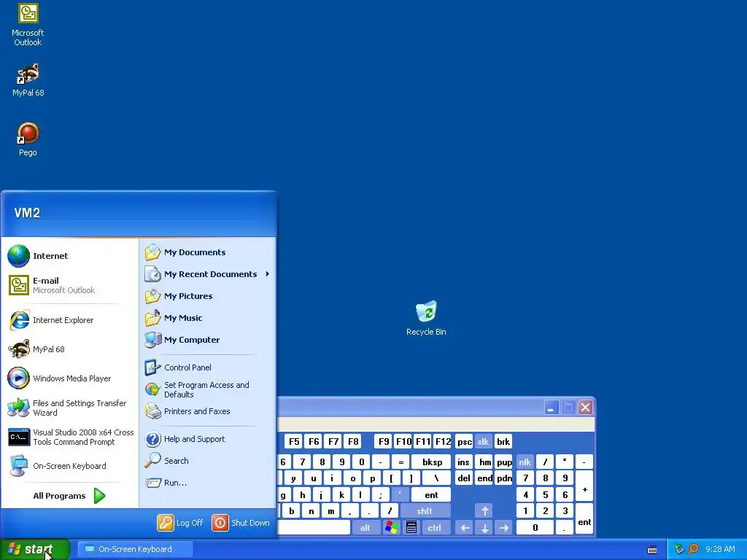This screenshot has width=747, height=560.
Task: Select On-Screen Keyboard taskbar button
Action: [135, 549]
